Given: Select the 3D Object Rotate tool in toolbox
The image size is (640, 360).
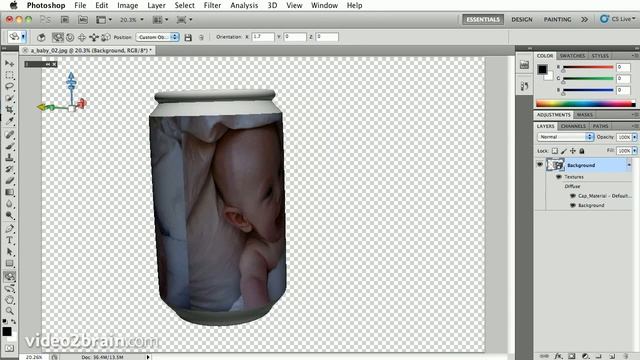Looking at the screenshot, I should pyautogui.click(x=9, y=277).
